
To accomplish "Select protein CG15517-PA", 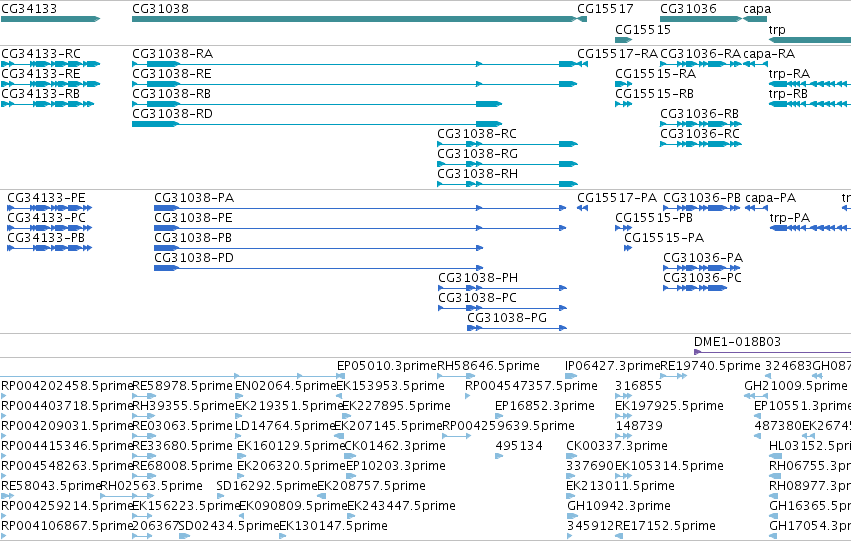I will point(617,198).
